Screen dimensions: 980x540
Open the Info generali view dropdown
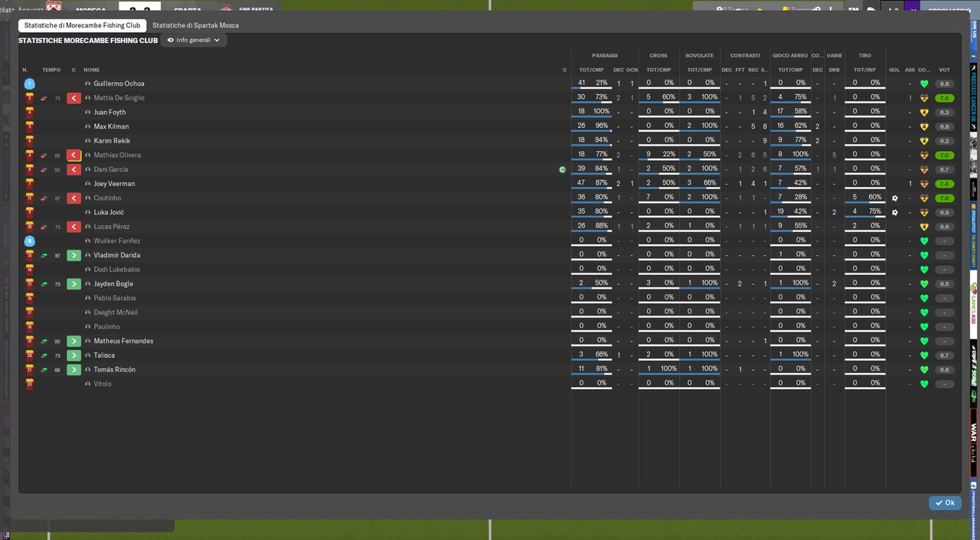[194, 40]
